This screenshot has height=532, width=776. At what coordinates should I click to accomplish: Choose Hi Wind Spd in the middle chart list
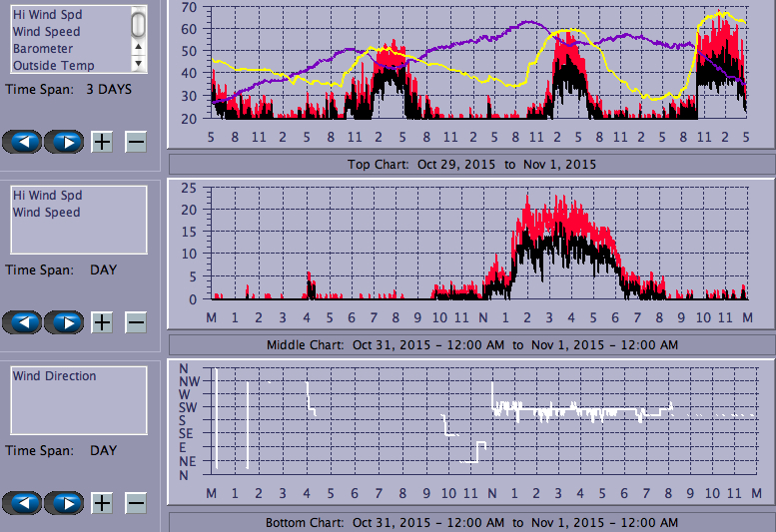pyautogui.click(x=47, y=196)
